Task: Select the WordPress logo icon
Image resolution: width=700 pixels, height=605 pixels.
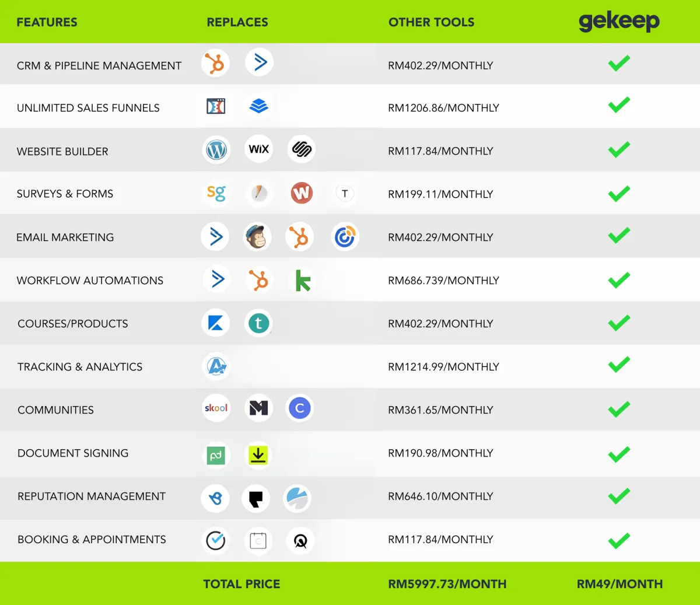Action: (216, 150)
